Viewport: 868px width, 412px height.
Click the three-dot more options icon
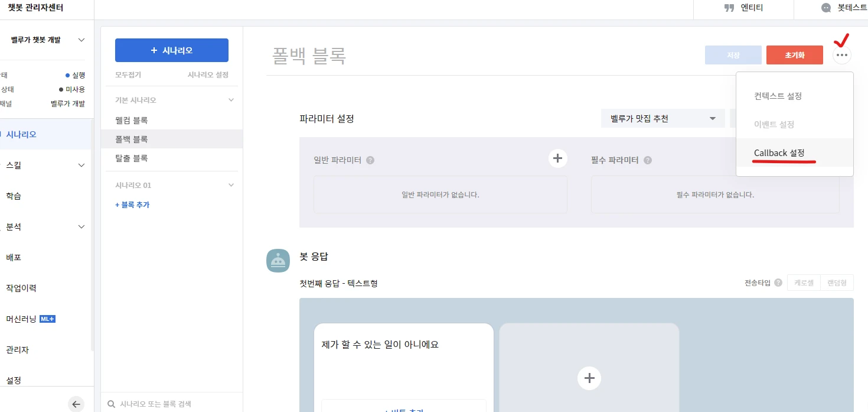[x=842, y=56]
